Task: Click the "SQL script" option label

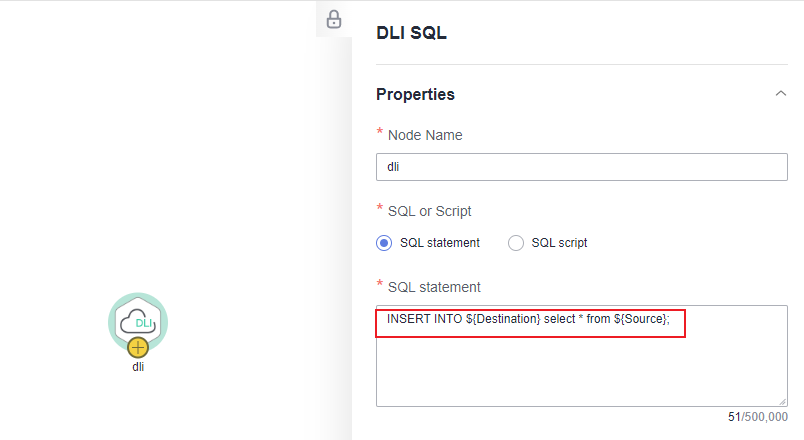Action: click(559, 242)
